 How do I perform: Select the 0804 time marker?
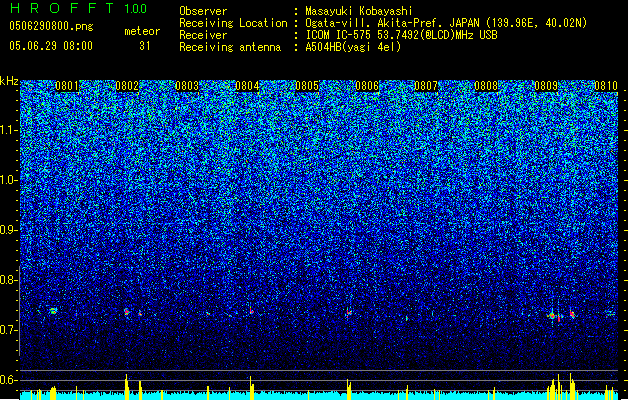coord(247,86)
